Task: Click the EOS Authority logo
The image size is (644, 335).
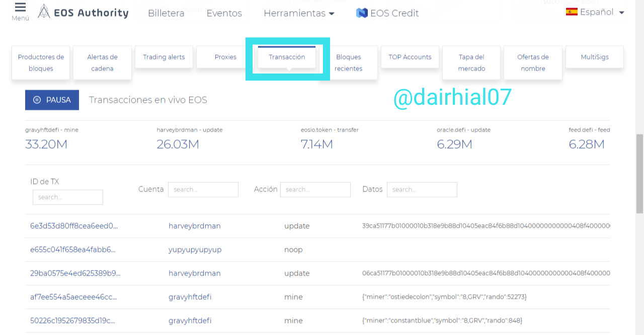Action: [x=84, y=12]
